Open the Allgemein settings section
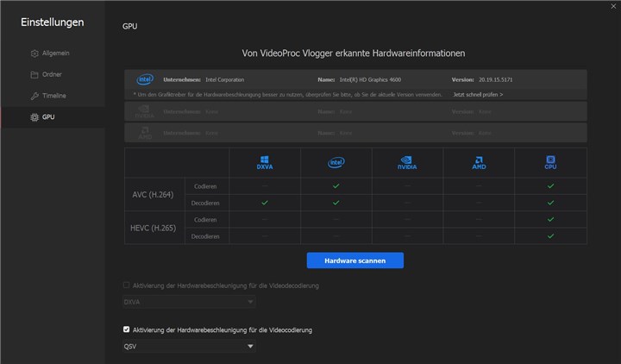This screenshot has width=621, height=364. pyautogui.click(x=56, y=53)
